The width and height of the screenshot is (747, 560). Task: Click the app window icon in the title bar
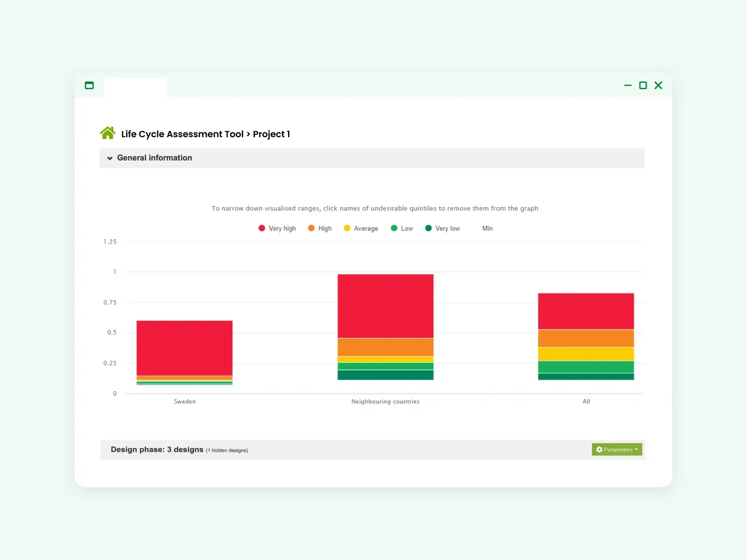[89, 85]
